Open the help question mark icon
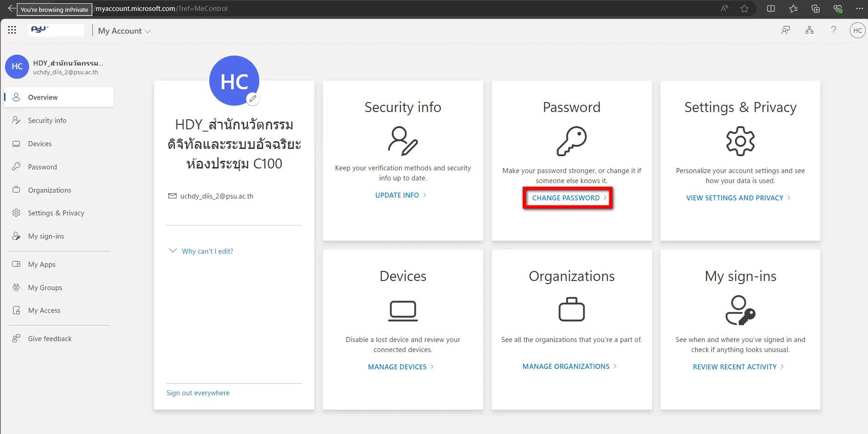 [833, 31]
